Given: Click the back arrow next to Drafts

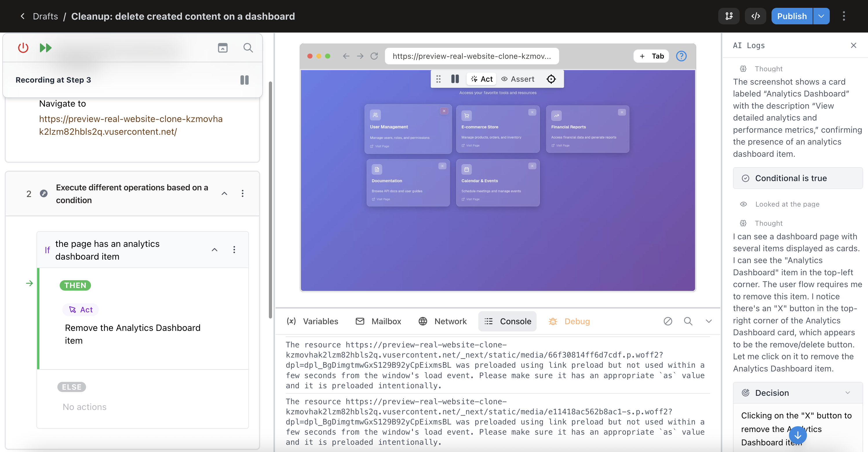Looking at the screenshot, I should pyautogui.click(x=23, y=16).
